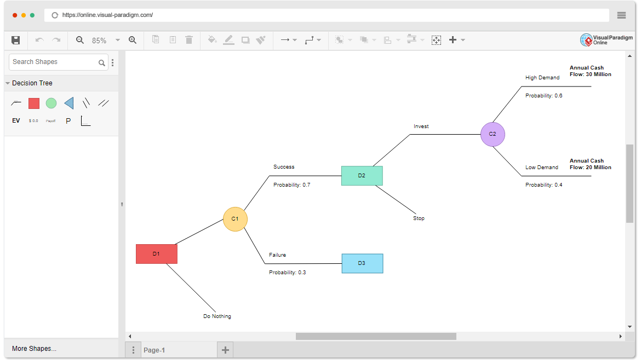This screenshot has height=364, width=641.
Task: Pick the L-shaped corner line shape
Action: (86, 121)
